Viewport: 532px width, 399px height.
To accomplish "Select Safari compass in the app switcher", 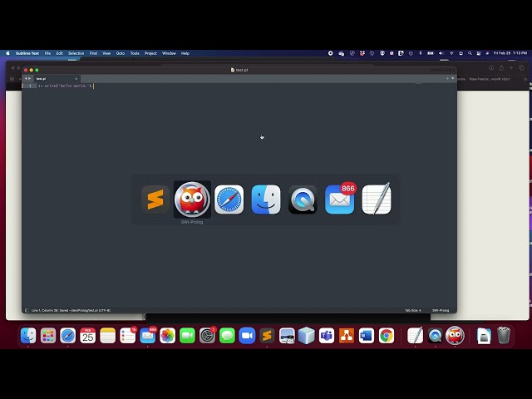I will click(229, 199).
